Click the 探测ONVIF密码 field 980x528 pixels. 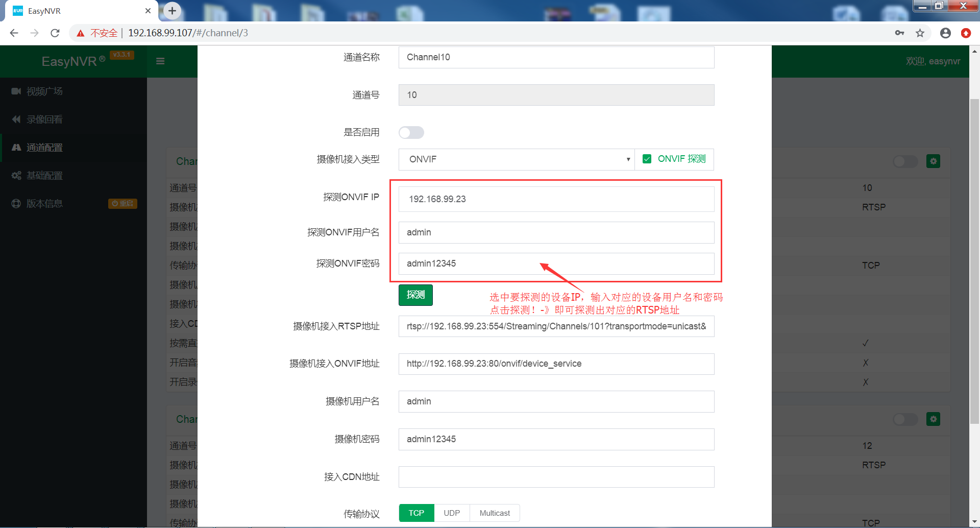[x=556, y=263]
